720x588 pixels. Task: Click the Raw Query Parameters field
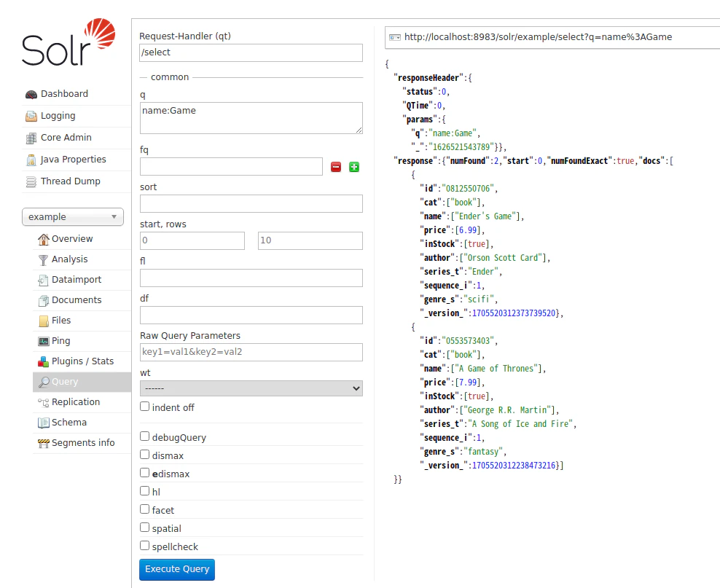(251, 352)
